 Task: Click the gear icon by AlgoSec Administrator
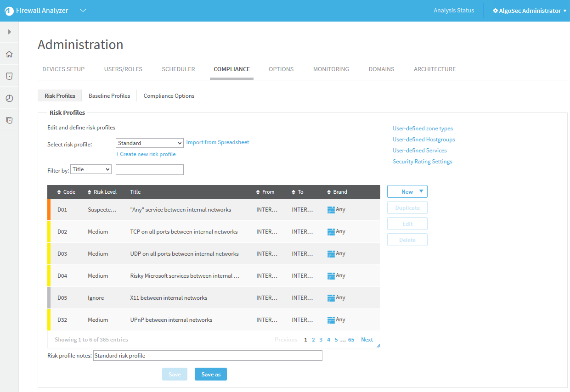point(496,11)
